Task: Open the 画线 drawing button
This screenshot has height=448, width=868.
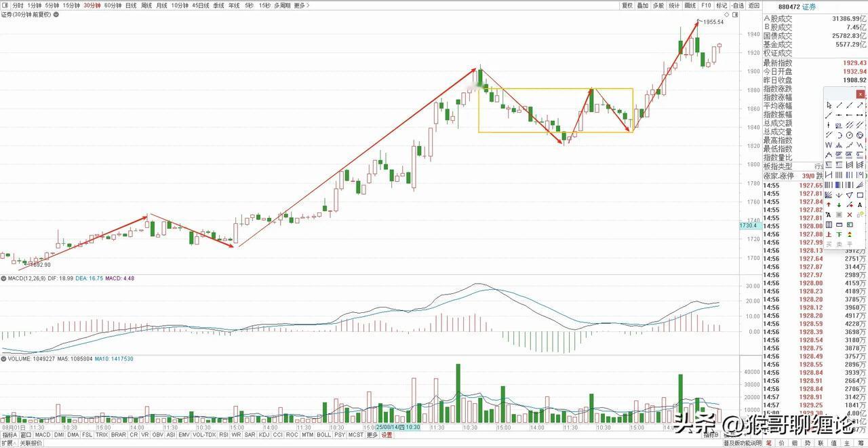Action: coord(690,5)
